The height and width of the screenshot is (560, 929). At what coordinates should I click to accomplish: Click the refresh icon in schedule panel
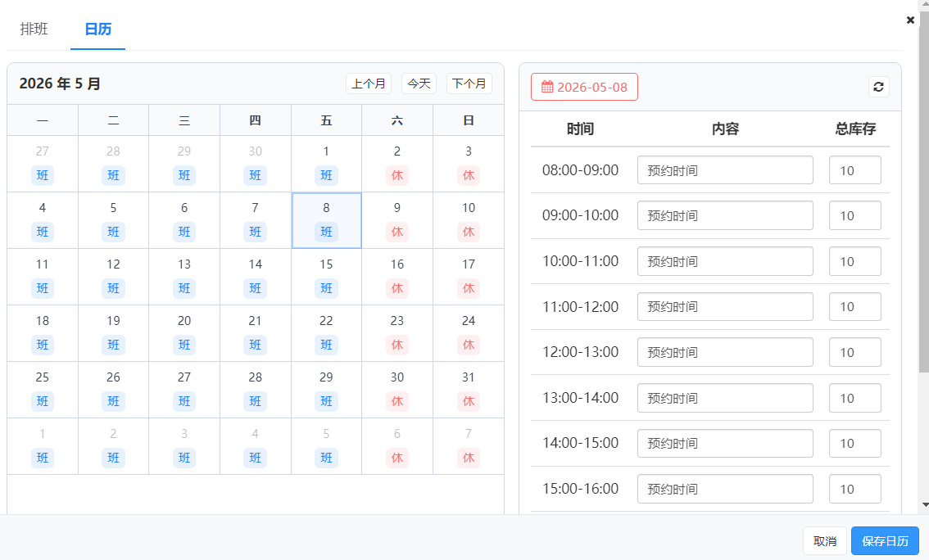pos(879,87)
